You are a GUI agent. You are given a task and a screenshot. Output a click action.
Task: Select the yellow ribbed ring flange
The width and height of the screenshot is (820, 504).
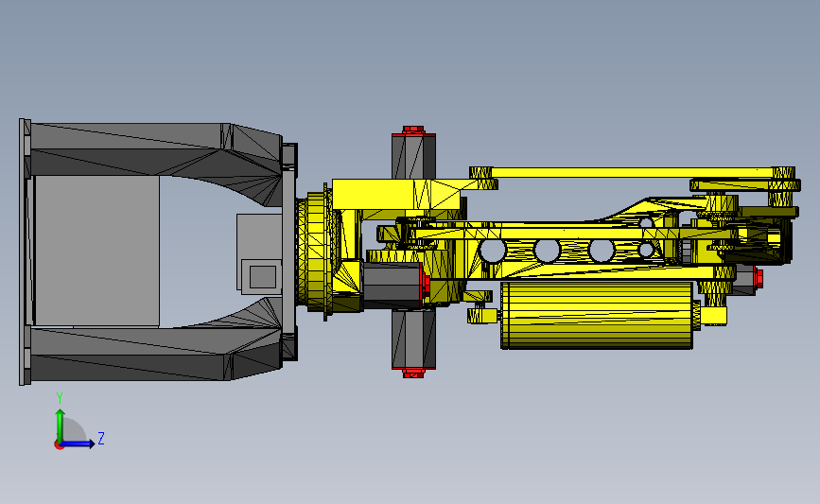[317, 252]
